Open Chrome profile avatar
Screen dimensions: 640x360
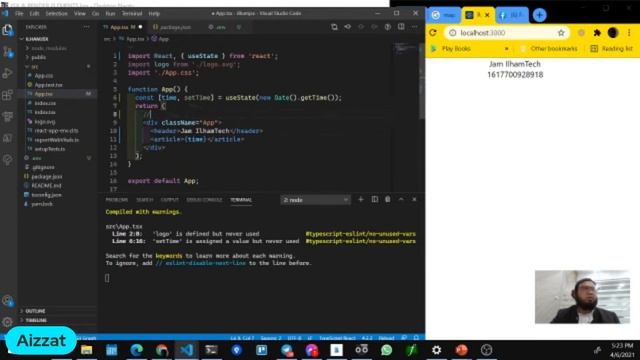pos(613,33)
